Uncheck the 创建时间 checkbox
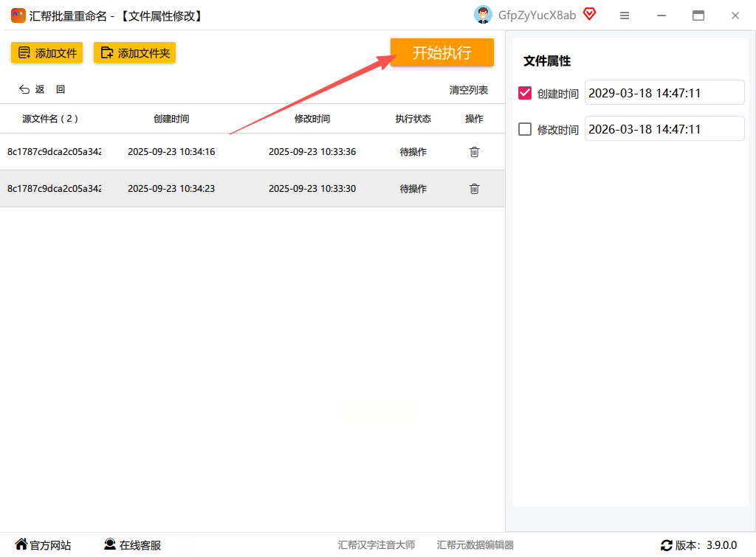Viewport: 756px width, 557px height. (525, 93)
